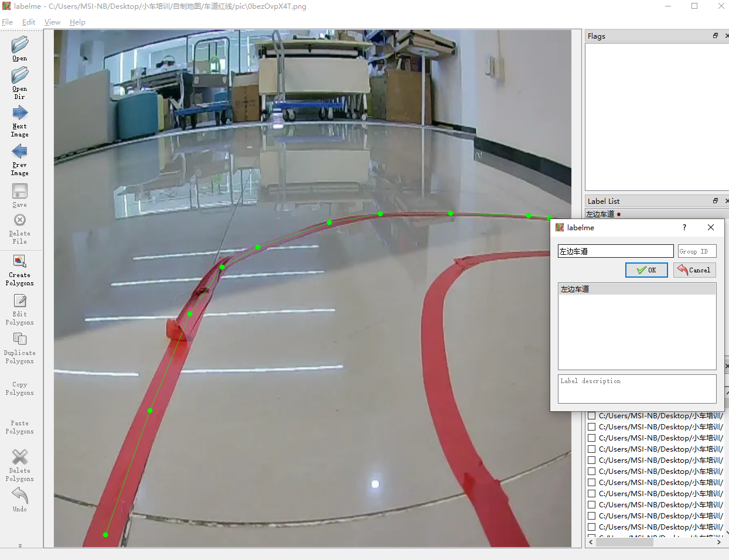Select the Edit Polygons tool
The height and width of the screenshot is (560, 729).
19,301
